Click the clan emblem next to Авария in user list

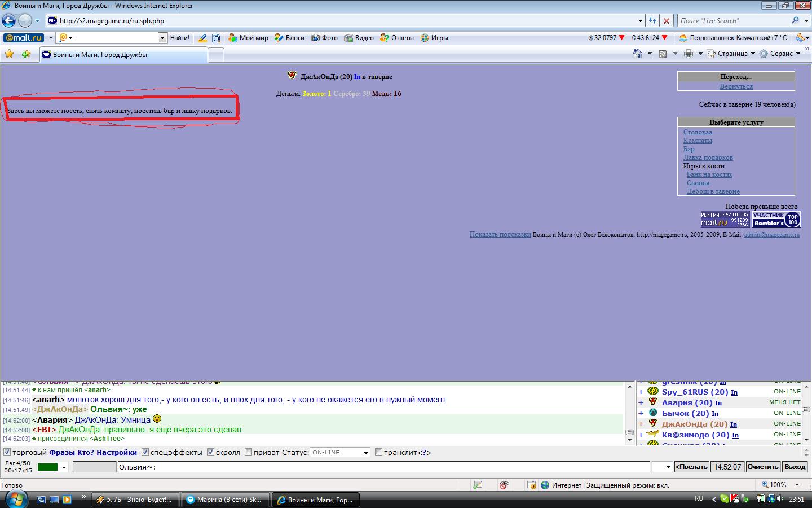click(x=653, y=402)
